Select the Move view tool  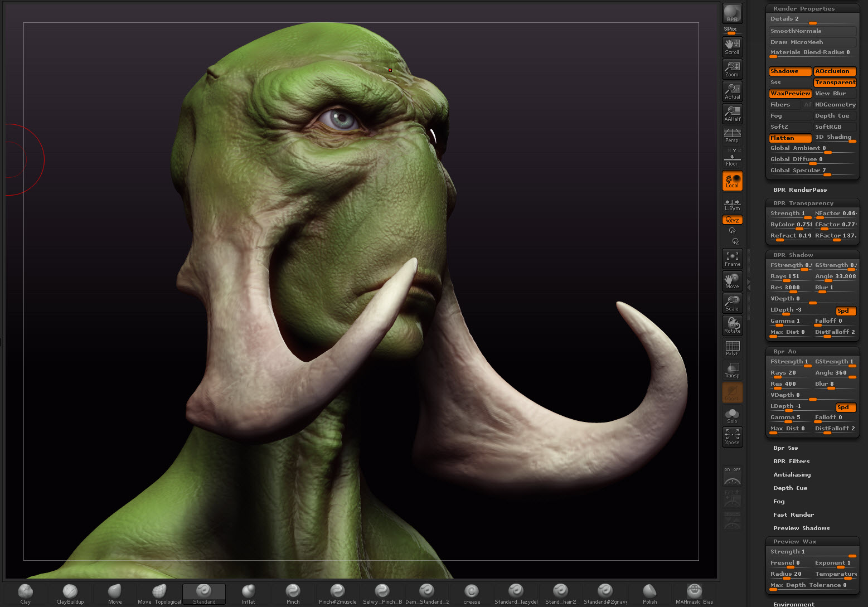pyautogui.click(x=732, y=281)
